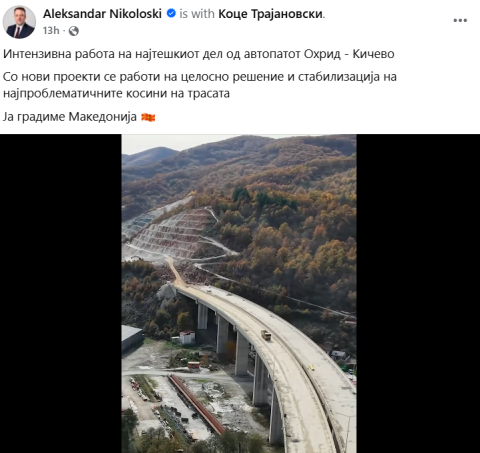
Task: Open the post via 13h timestamp
Action: [51, 31]
